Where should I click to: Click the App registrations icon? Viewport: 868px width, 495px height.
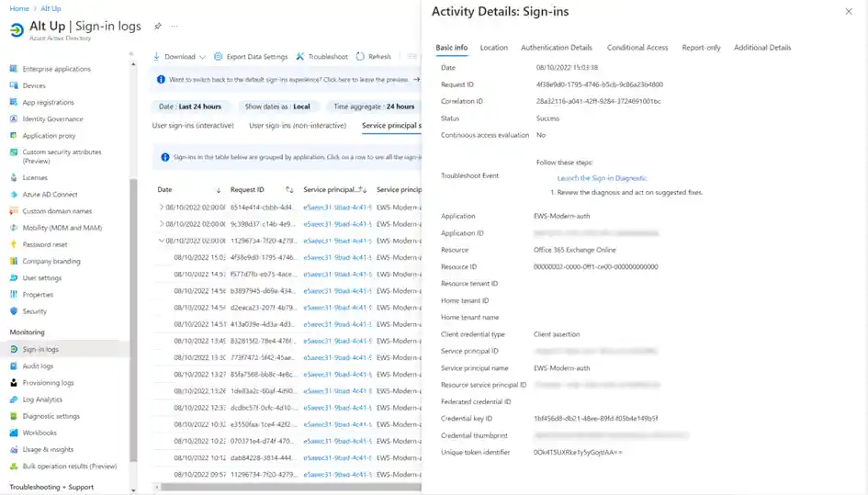[x=14, y=102]
